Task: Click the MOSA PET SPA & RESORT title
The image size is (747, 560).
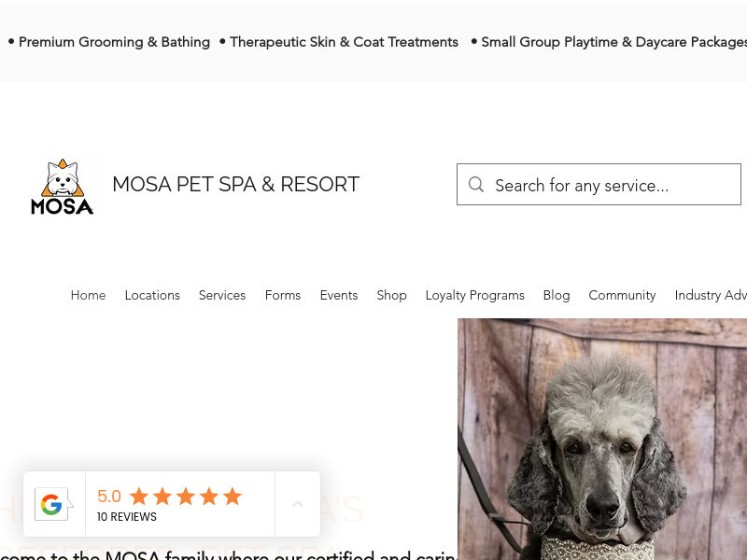Action: tap(236, 184)
